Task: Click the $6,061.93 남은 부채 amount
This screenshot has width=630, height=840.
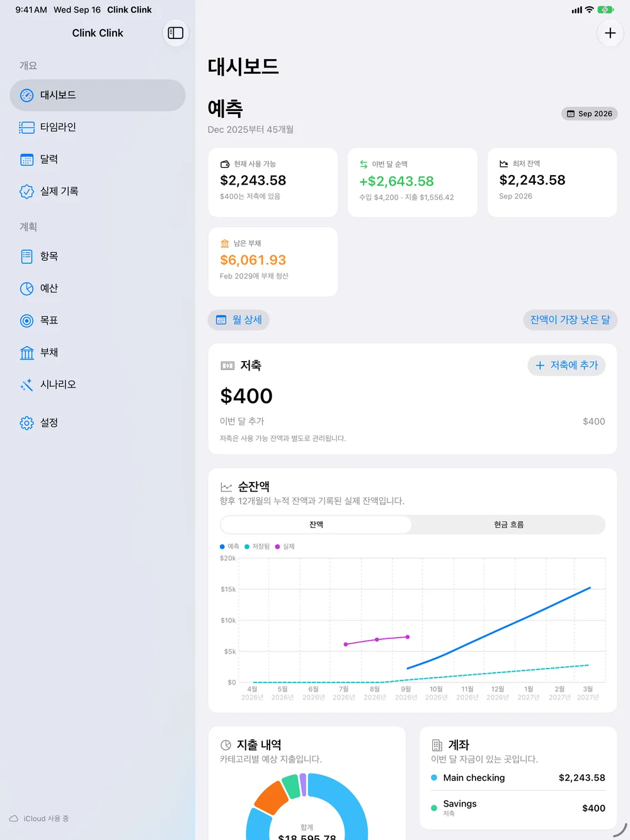Action: pyautogui.click(x=253, y=260)
